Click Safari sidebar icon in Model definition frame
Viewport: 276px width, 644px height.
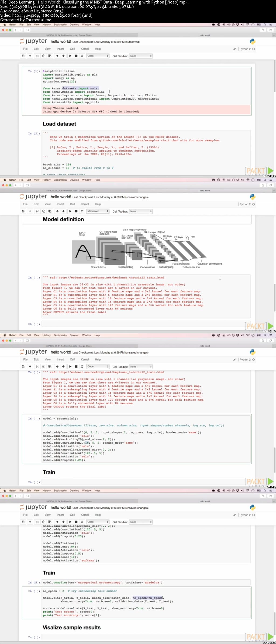(x=27, y=185)
